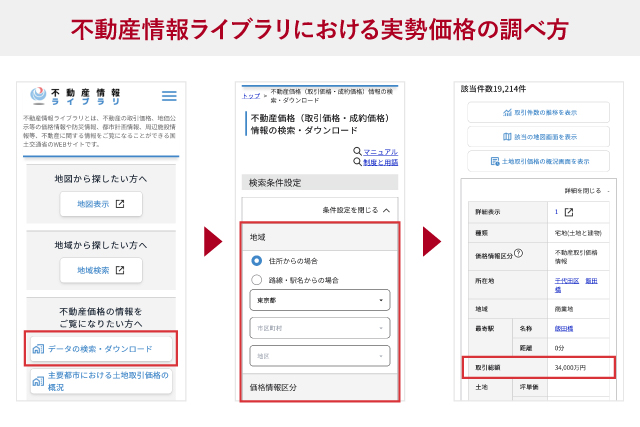Open データの検索・ダウンロード button

(x=101, y=349)
